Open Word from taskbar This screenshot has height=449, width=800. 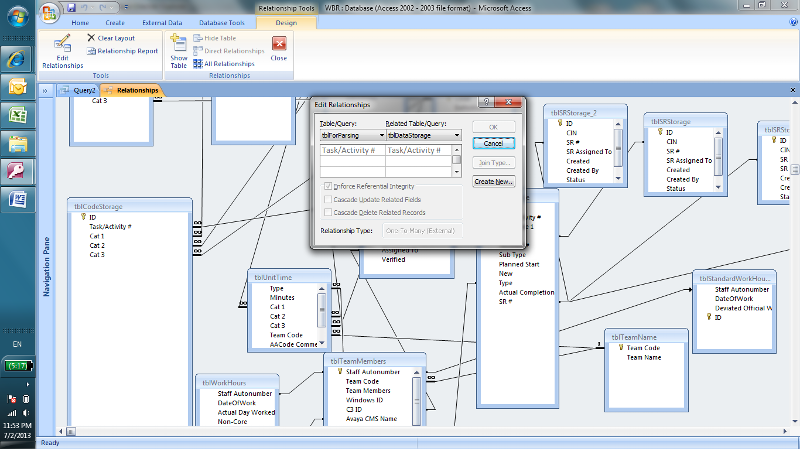coord(17,199)
